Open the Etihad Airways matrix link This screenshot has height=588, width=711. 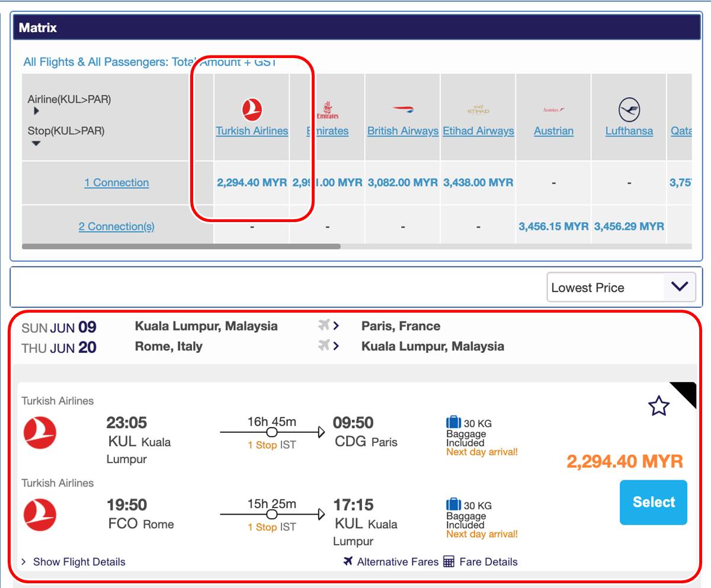click(x=478, y=131)
